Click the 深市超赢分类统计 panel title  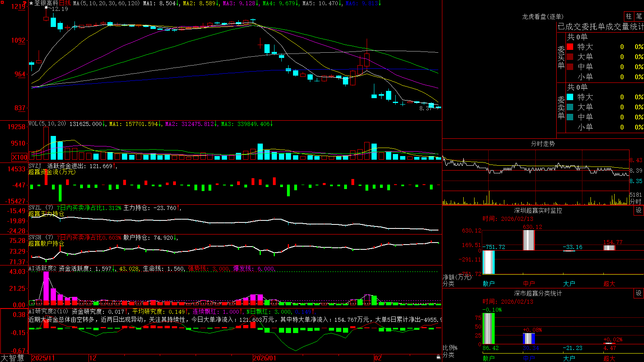click(x=538, y=293)
